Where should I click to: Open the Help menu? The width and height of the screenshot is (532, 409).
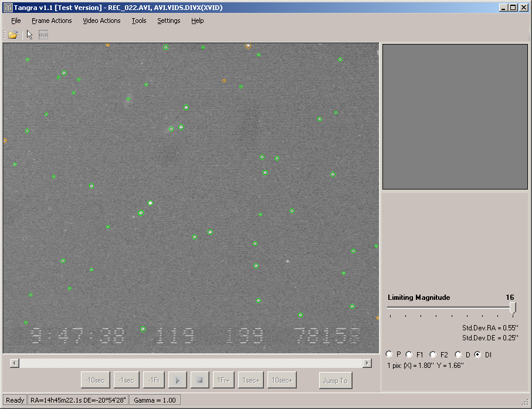(x=197, y=21)
